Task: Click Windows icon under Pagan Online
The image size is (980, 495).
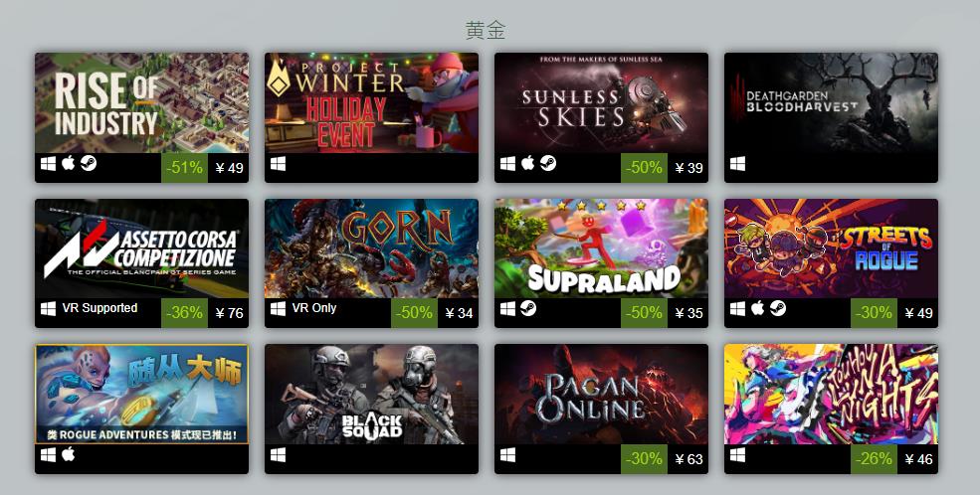Action: point(507,455)
